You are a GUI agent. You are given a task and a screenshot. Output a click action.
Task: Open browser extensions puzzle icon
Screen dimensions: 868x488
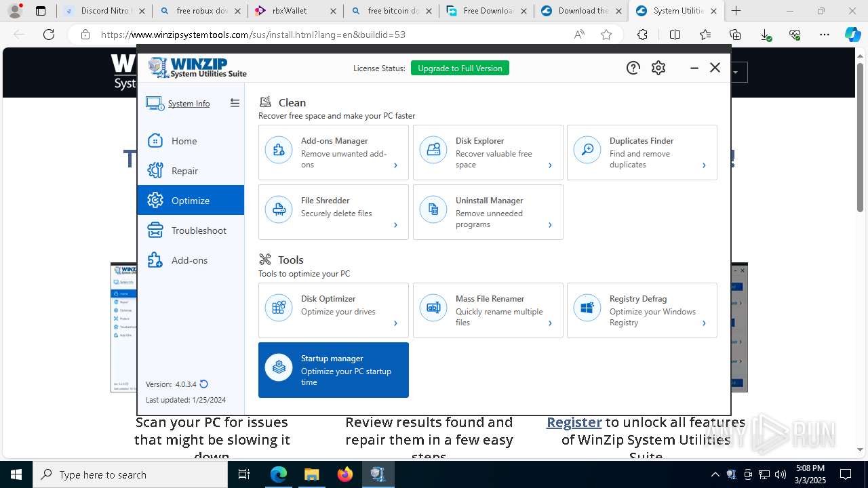click(642, 35)
